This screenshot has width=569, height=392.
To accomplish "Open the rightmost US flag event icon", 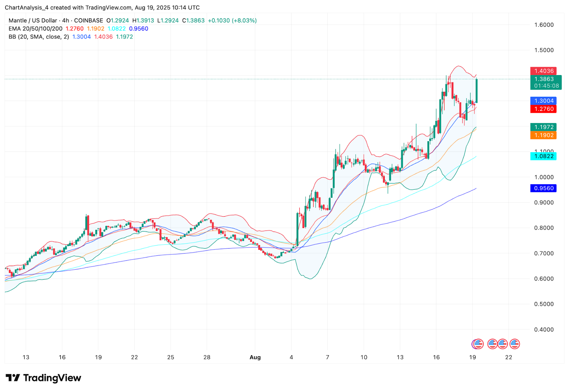I will click(515, 344).
